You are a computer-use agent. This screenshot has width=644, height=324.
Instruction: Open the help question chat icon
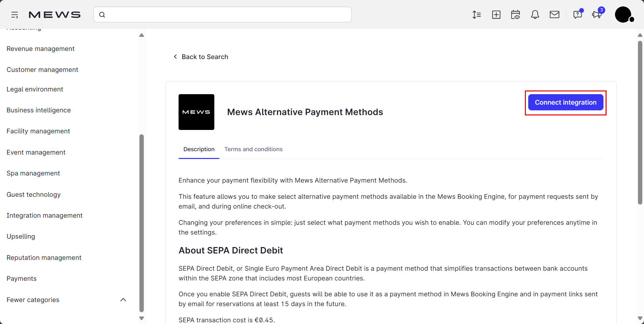click(578, 14)
